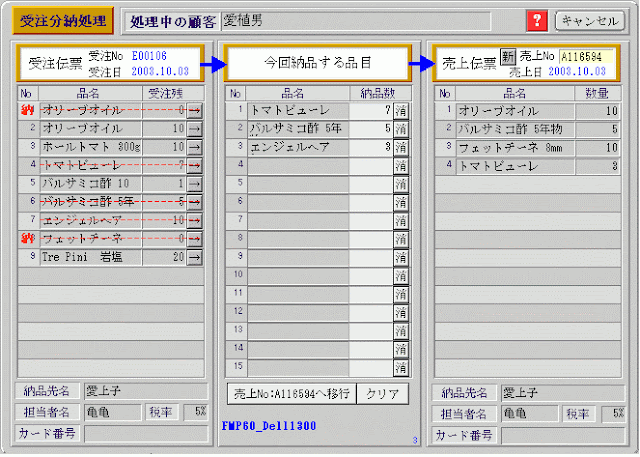Click the 新 new sales slip button
Screen dimensions: 640x457
pyautogui.click(x=508, y=56)
